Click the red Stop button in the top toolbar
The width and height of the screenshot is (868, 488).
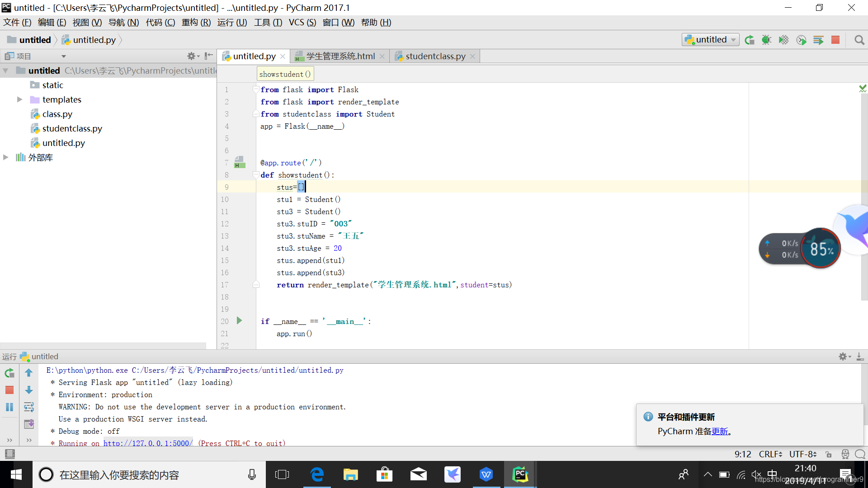835,40
